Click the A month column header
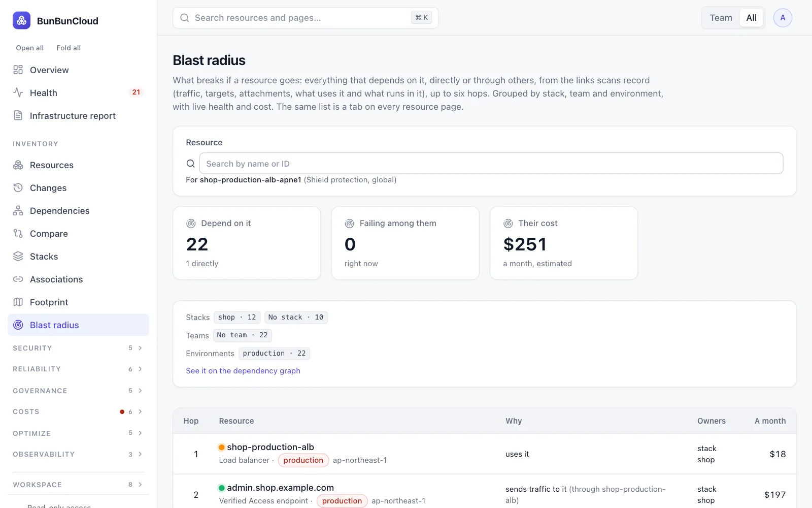 tap(770, 421)
